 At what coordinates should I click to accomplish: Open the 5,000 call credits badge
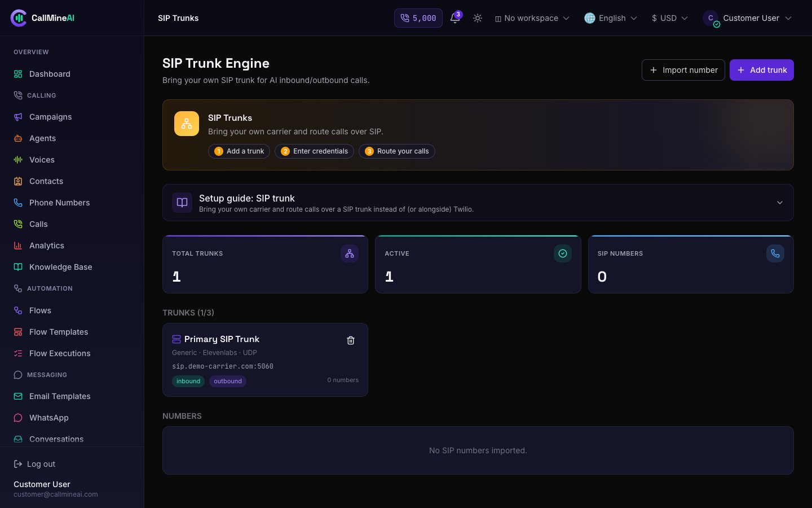[x=418, y=18]
